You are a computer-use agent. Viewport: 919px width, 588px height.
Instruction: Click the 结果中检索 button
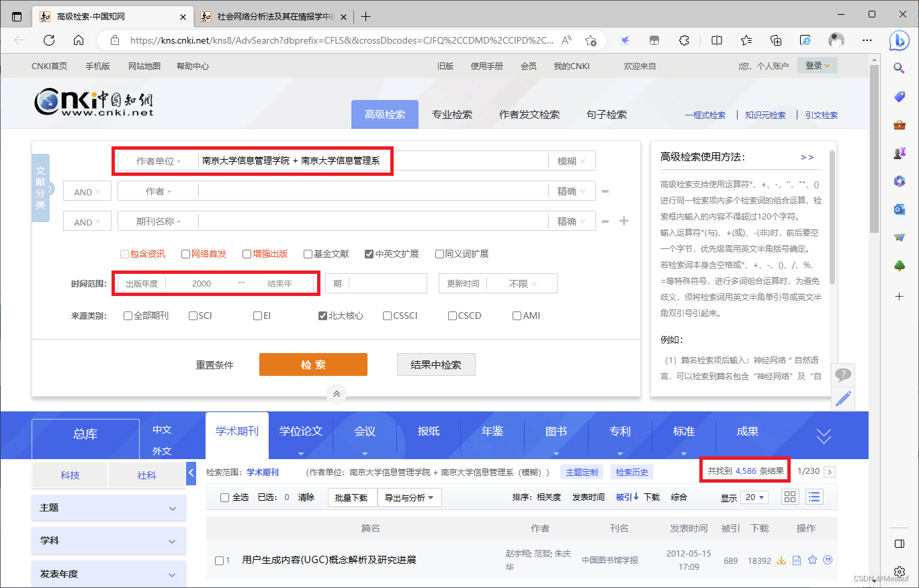pos(436,364)
